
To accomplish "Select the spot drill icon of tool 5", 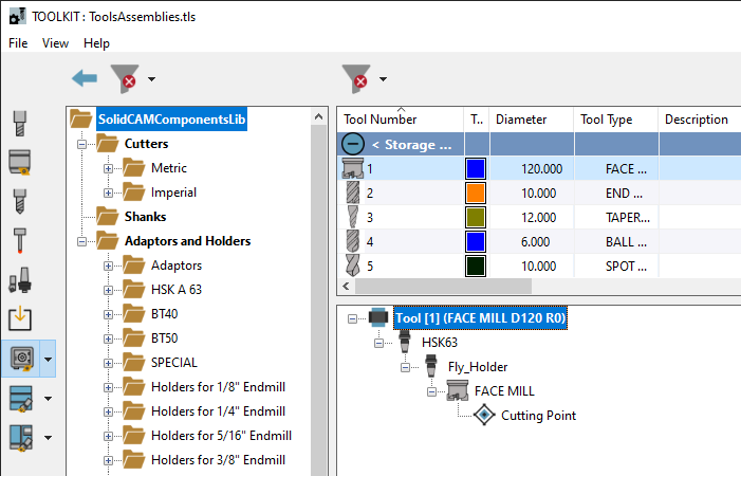I will point(353,266).
